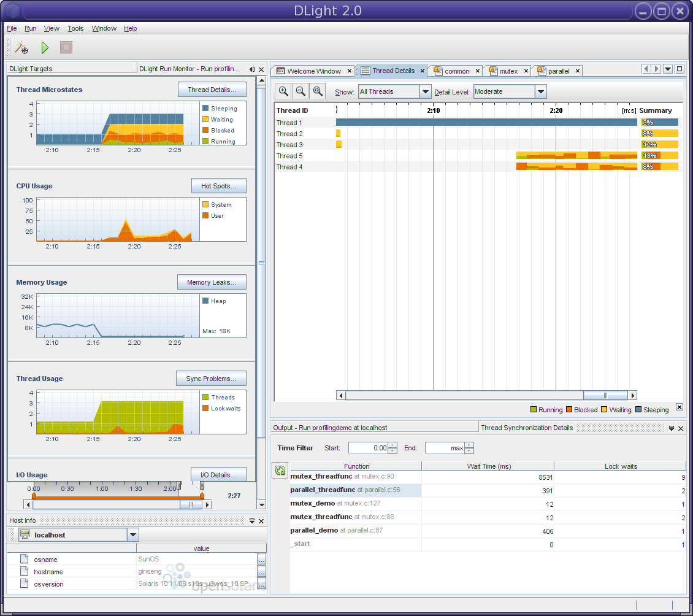Viewport: 693px width, 616px height.
Task: Close the Thread Synchronization Details panel
Action: (x=681, y=428)
